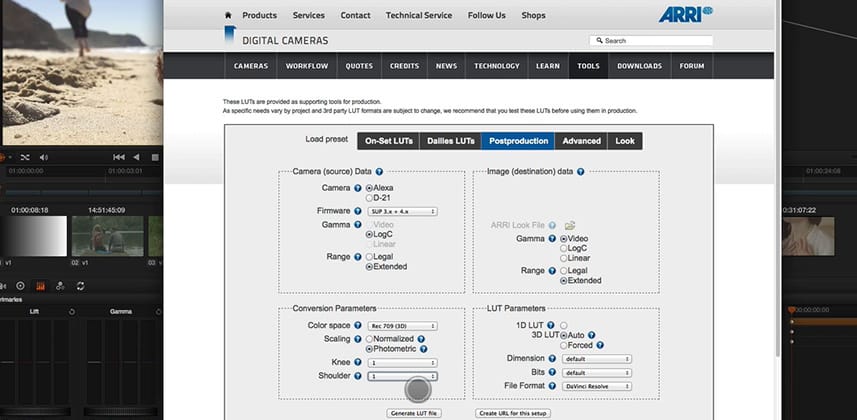Open help icon next to Shoulder
The height and width of the screenshot is (420, 857).
(x=357, y=376)
